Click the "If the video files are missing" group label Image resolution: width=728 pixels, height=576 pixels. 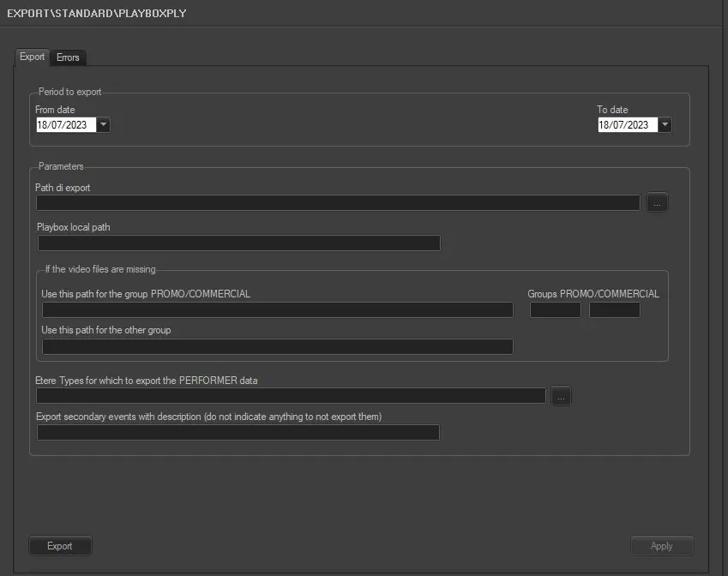click(x=100, y=269)
